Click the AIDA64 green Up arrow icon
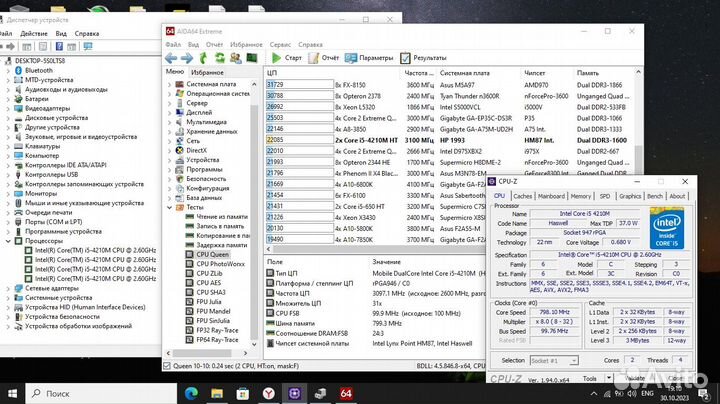Viewport: 720px width, 404px height. click(203, 58)
